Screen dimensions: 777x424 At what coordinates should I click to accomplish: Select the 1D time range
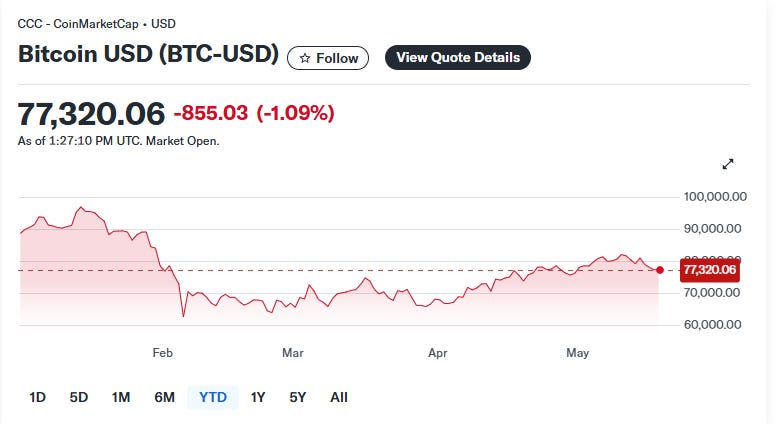[x=38, y=397]
